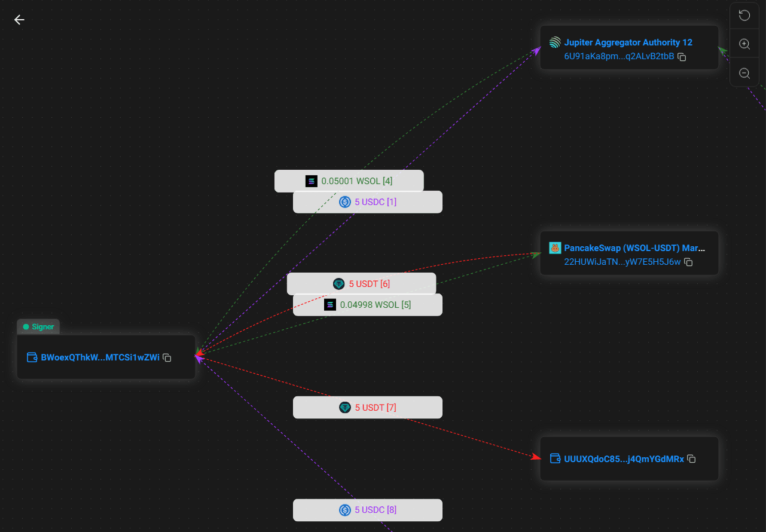Click the WSOL icon in the 0.04998 WSOL label
This screenshot has height=532, width=766.
point(330,305)
